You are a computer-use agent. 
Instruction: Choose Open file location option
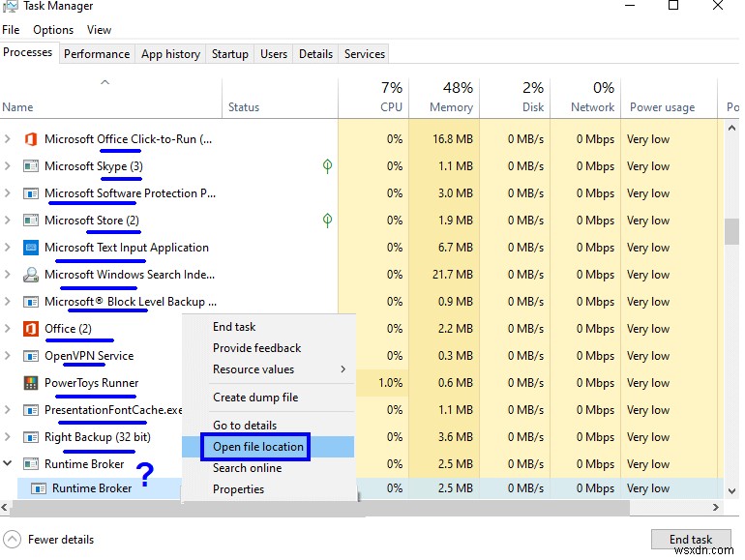tap(268, 447)
